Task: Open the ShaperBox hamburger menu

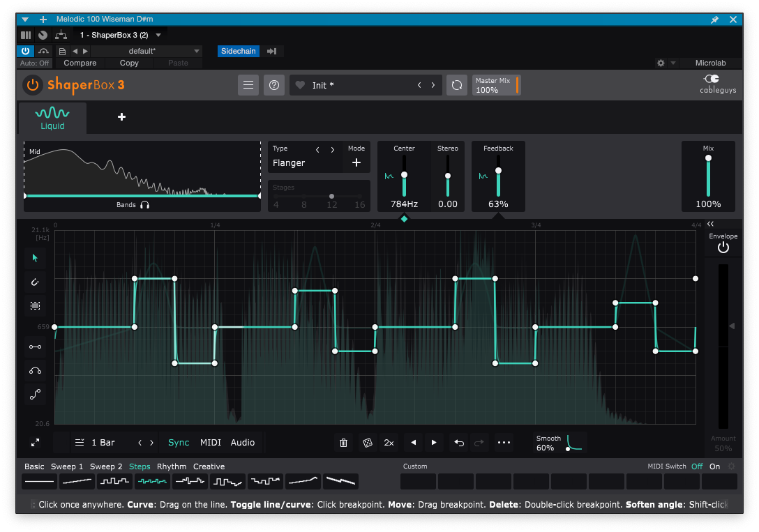Action: (x=248, y=85)
